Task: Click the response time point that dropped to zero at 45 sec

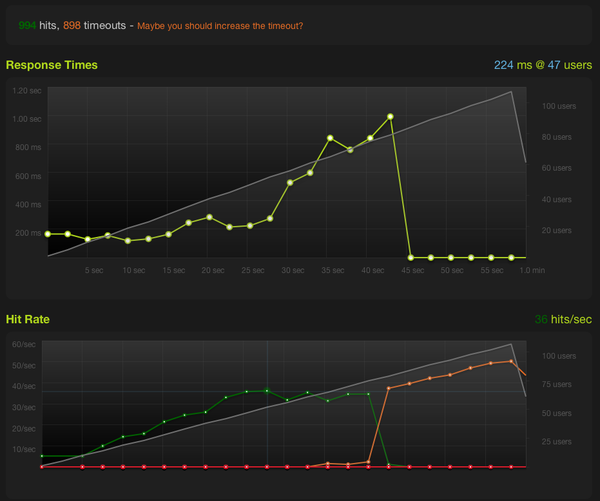Action: [411, 258]
